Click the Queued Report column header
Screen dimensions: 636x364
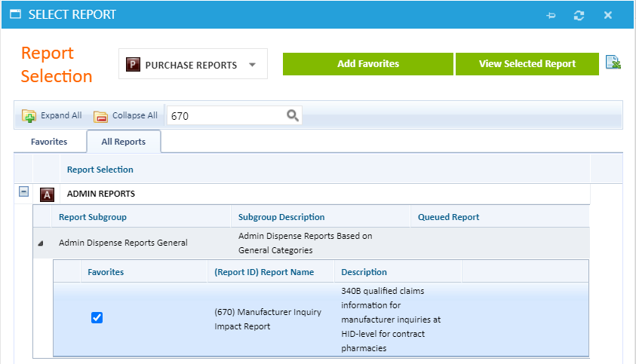448,217
